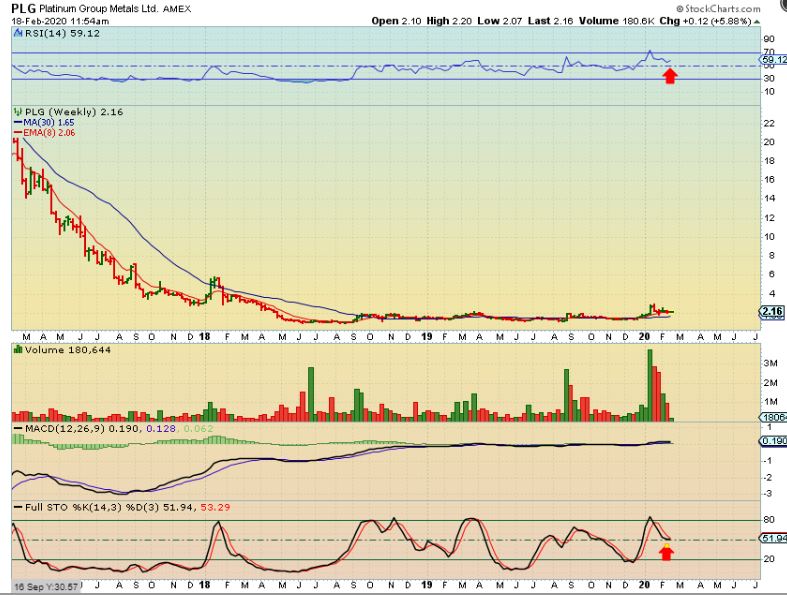Image resolution: width=787 pixels, height=595 pixels.
Task: Click the Open 2.10 quote value
Action: (397, 21)
